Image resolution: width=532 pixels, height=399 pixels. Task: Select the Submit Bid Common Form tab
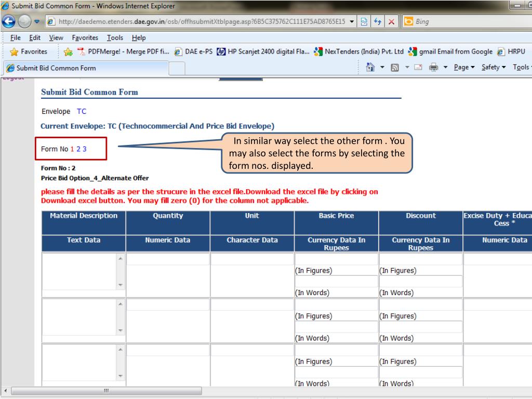(x=86, y=68)
